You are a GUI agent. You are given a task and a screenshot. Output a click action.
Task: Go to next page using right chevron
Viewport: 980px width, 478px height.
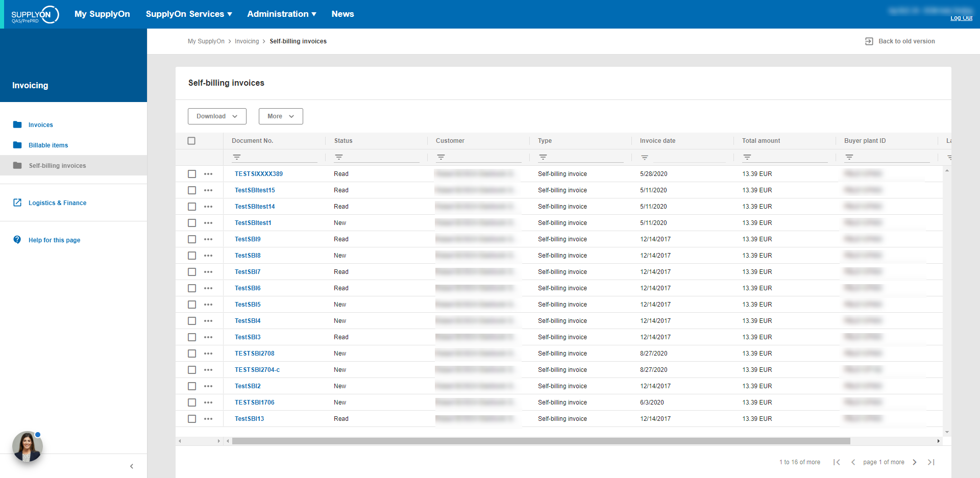[915, 462]
